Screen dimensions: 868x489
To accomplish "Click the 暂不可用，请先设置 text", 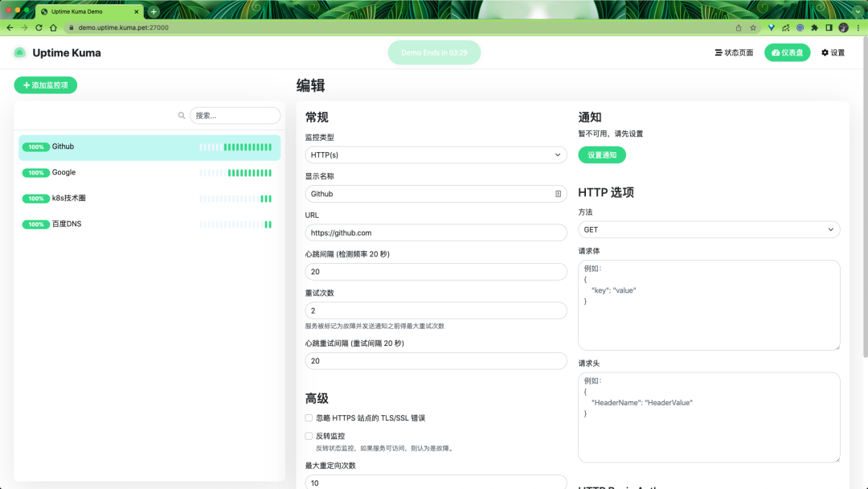I will pyautogui.click(x=611, y=134).
